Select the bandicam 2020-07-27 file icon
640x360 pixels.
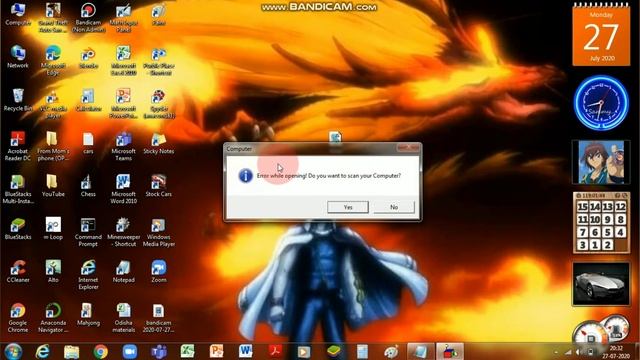[158, 318]
